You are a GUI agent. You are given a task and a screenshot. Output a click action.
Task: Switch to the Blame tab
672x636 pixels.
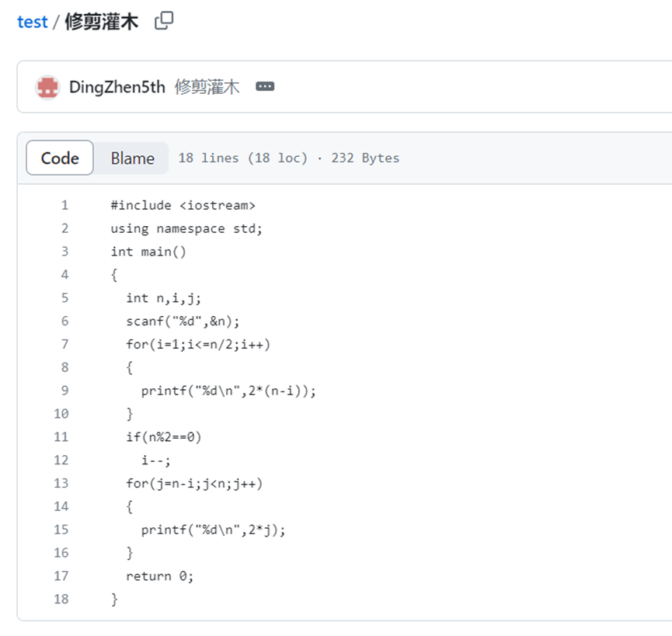(132, 158)
